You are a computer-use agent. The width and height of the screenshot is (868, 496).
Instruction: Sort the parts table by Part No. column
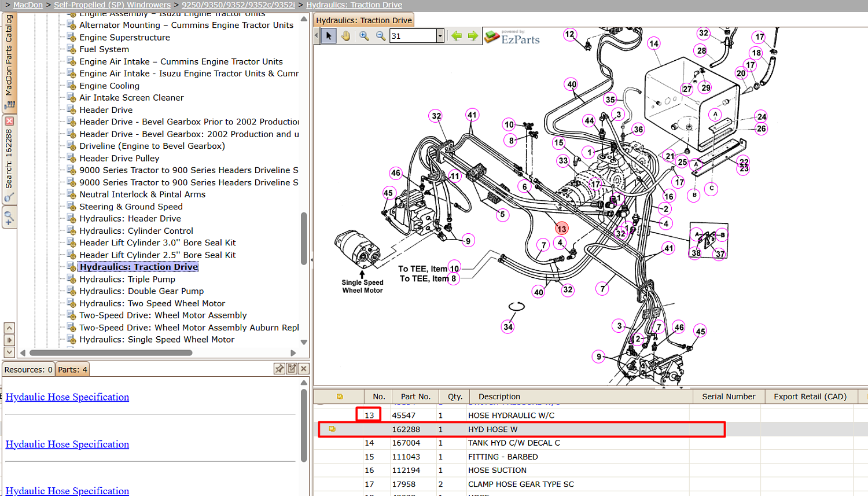pos(415,396)
